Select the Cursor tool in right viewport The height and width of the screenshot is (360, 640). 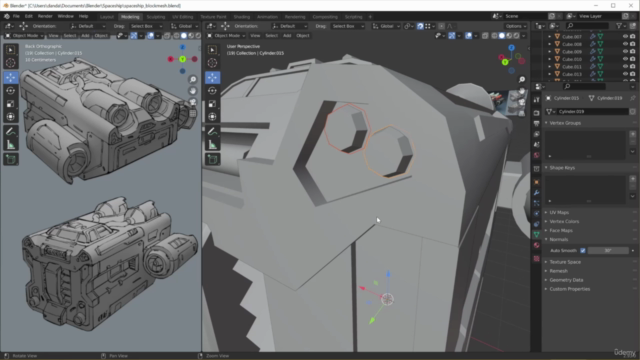(x=212, y=63)
